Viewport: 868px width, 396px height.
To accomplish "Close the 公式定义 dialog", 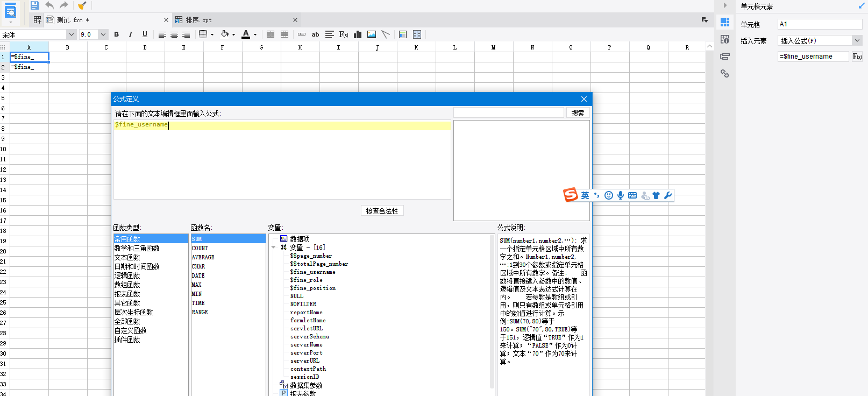I will tap(584, 99).
